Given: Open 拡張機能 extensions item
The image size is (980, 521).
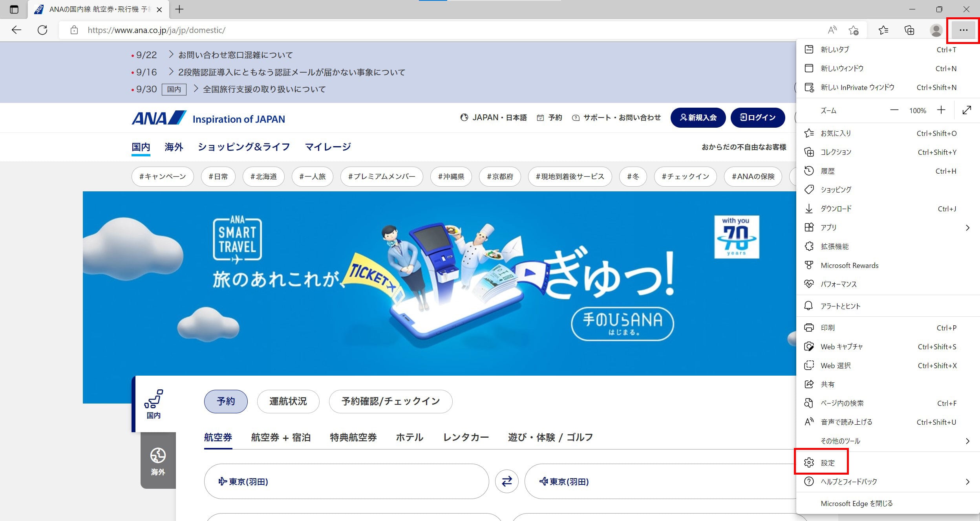Looking at the screenshot, I should [888, 246].
